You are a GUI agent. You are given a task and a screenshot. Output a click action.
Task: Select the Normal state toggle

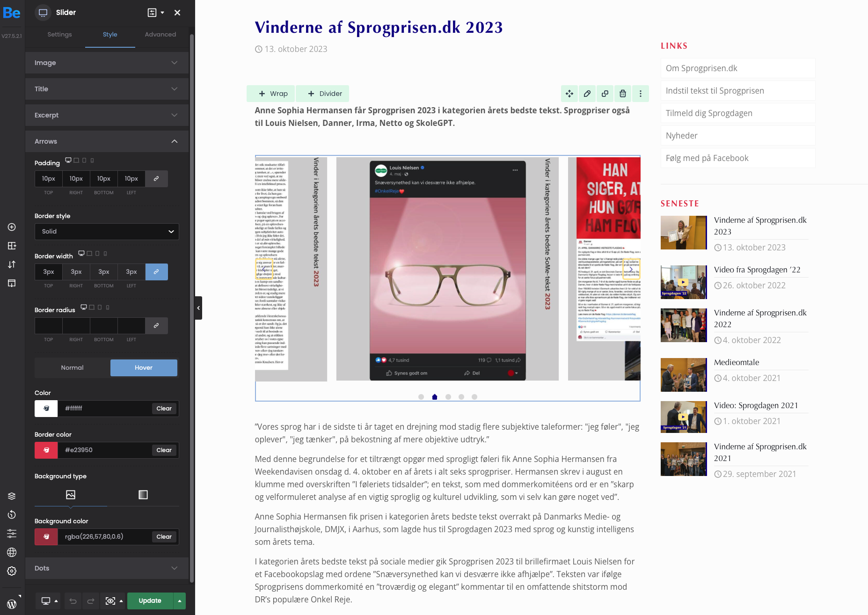[x=73, y=368]
